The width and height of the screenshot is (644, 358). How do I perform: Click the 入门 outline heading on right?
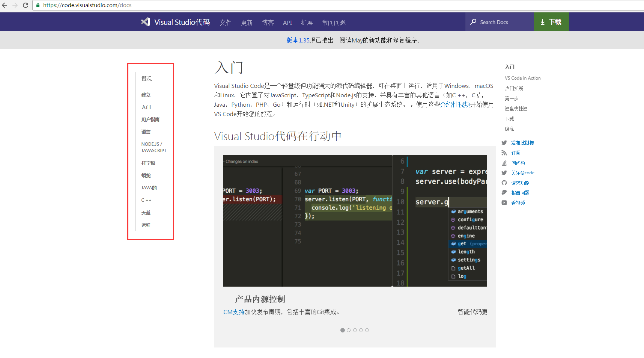pyautogui.click(x=510, y=67)
